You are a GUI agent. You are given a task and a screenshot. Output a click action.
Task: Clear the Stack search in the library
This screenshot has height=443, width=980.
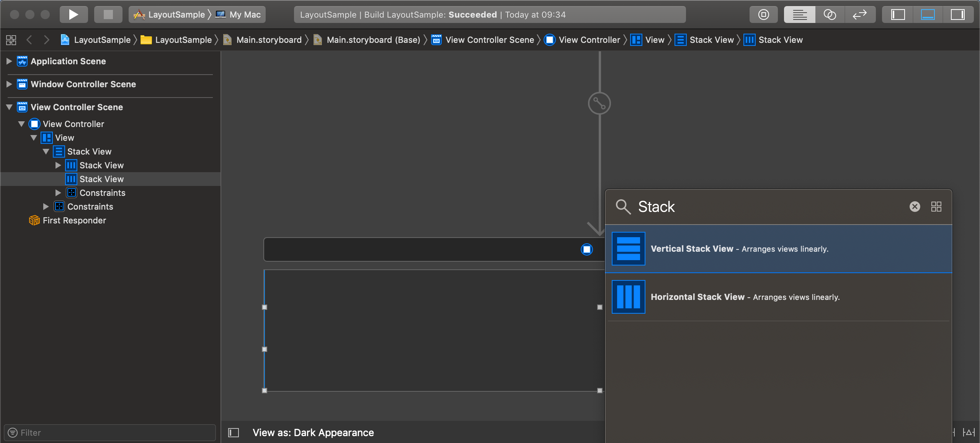(x=915, y=207)
